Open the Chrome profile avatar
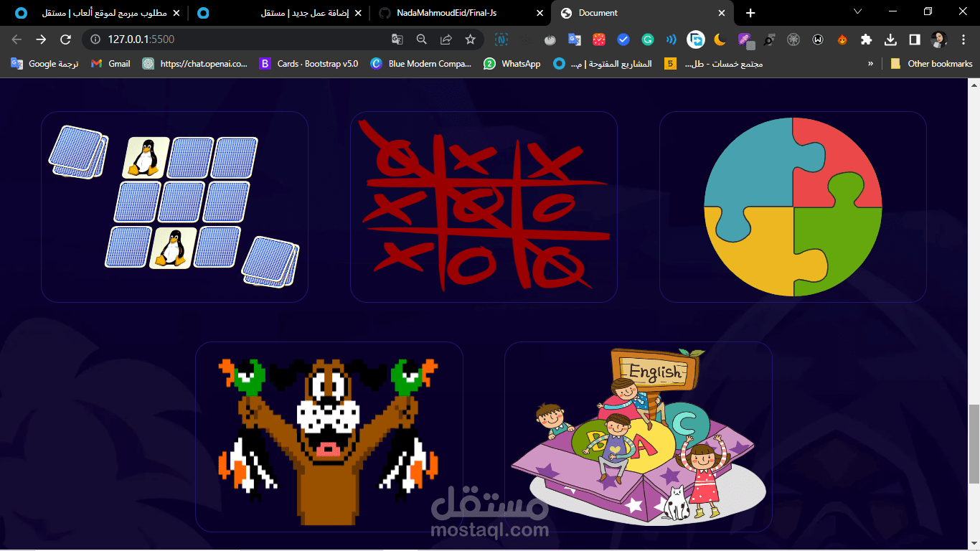The image size is (980, 551). click(939, 39)
